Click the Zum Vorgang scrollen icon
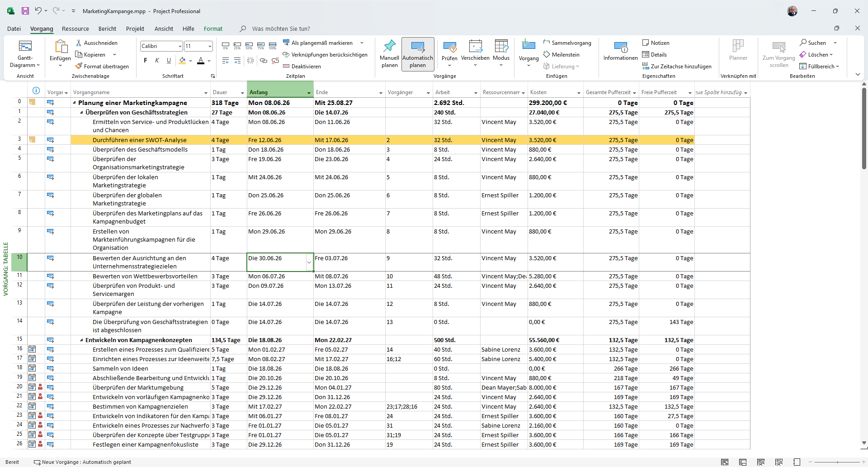868x467 pixels. 778,47
